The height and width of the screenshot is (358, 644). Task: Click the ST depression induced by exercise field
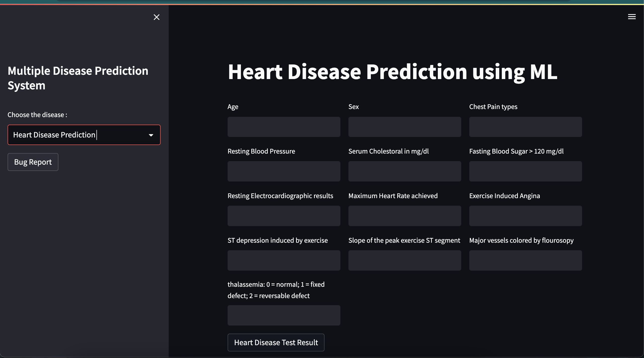pyautogui.click(x=283, y=260)
